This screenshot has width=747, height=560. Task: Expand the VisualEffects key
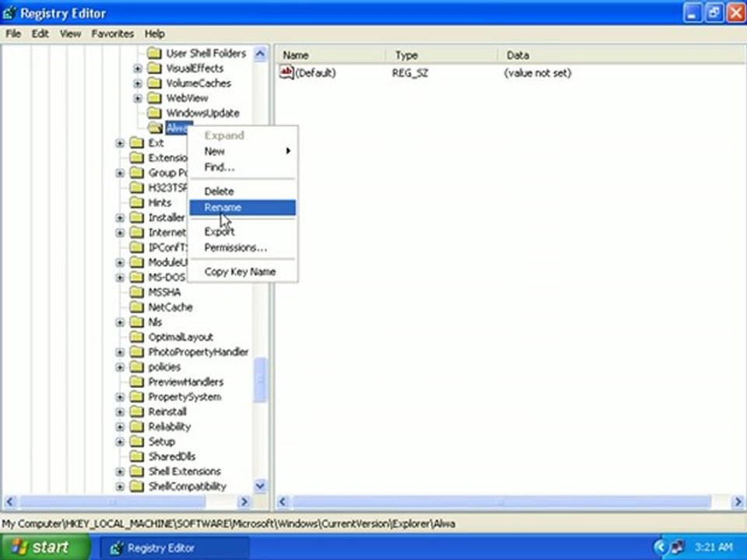[x=138, y=68]
